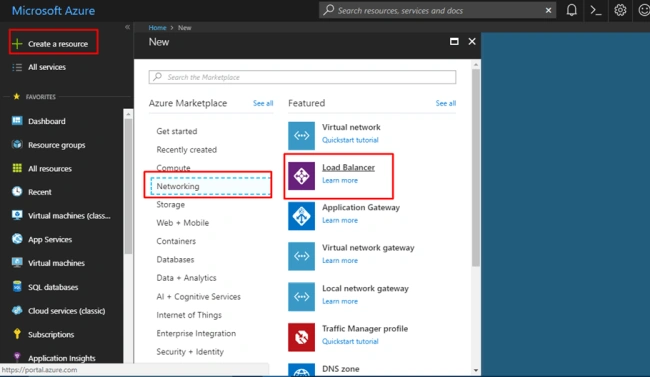Open portal settings gear icon
This screenshot has height=377, width=650.
pos(620,10)
